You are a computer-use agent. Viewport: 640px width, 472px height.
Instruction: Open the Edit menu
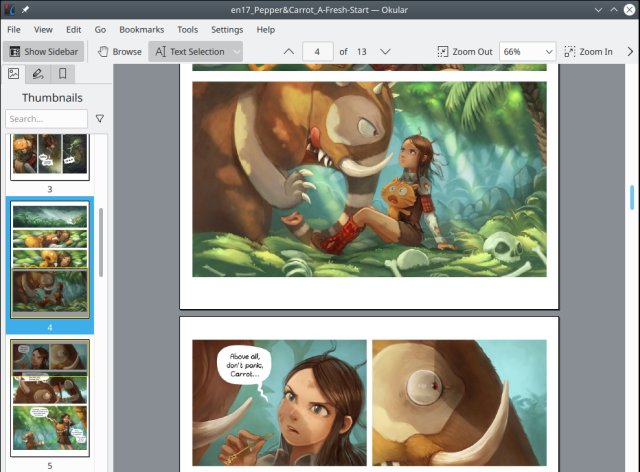click(x=73, y=29)
